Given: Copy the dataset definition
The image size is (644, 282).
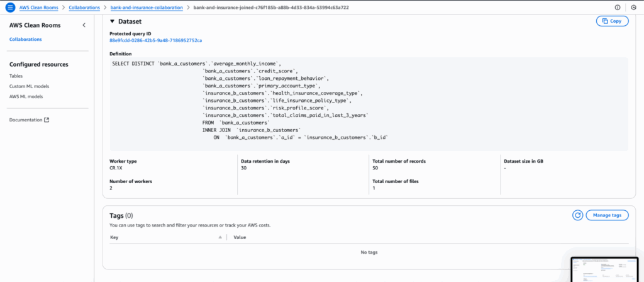Looking at the screenshot, I should point(612,21).
